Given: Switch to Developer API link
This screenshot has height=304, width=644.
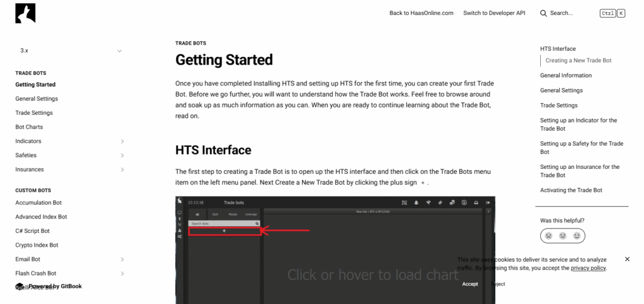Looking at the screenshot, I should pyautogui.click(x=494, y=13).
